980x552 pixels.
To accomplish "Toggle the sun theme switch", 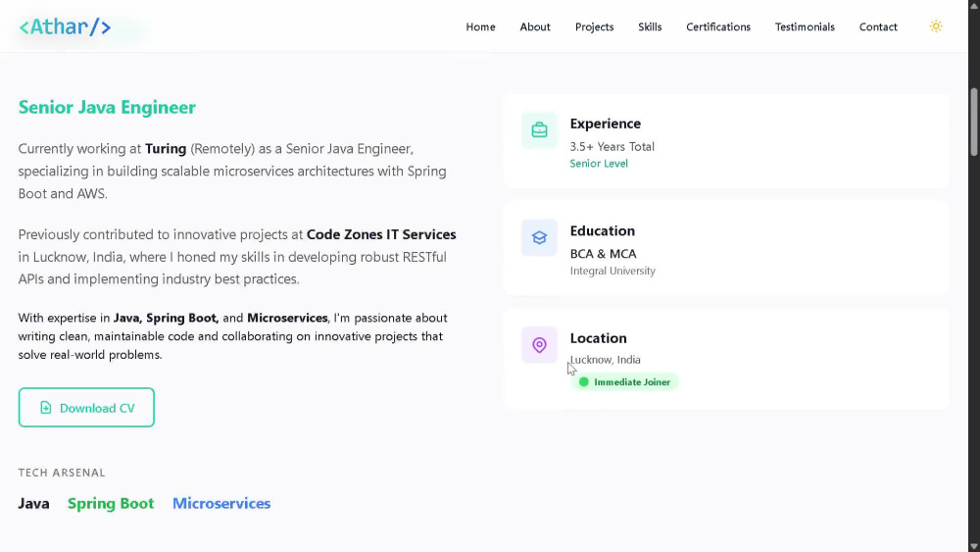I will click(x=936, y=26).
